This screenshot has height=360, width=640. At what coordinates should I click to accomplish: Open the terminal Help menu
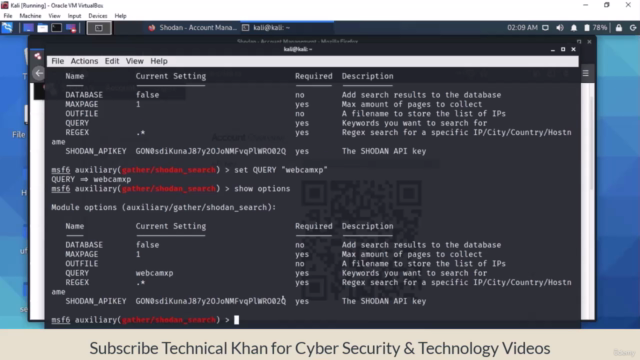point(159,61)
